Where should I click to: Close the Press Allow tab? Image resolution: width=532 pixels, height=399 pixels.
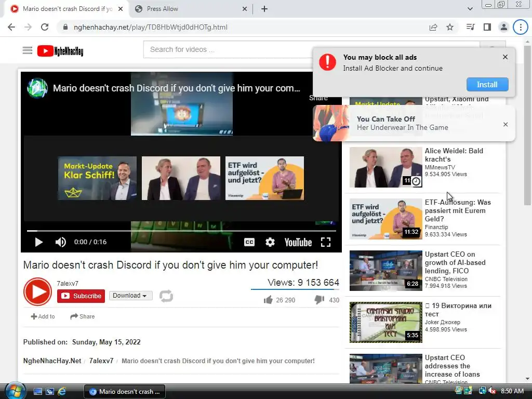pos(245,9)
